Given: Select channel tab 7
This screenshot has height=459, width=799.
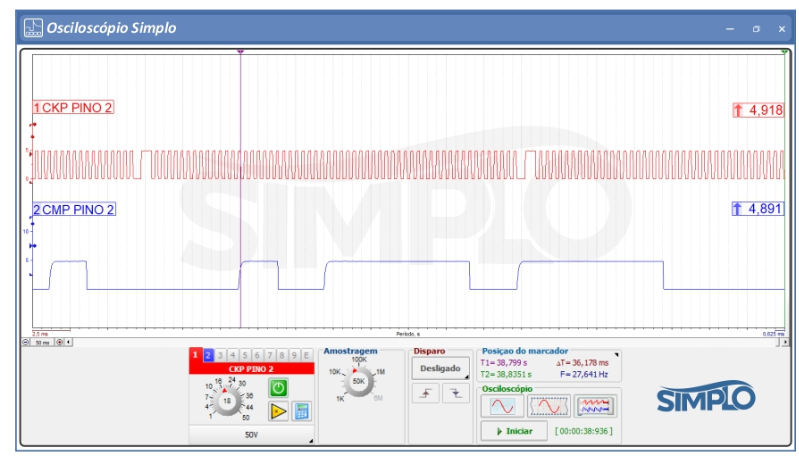Looking at the screenshot, I should [x=270, y=355].
